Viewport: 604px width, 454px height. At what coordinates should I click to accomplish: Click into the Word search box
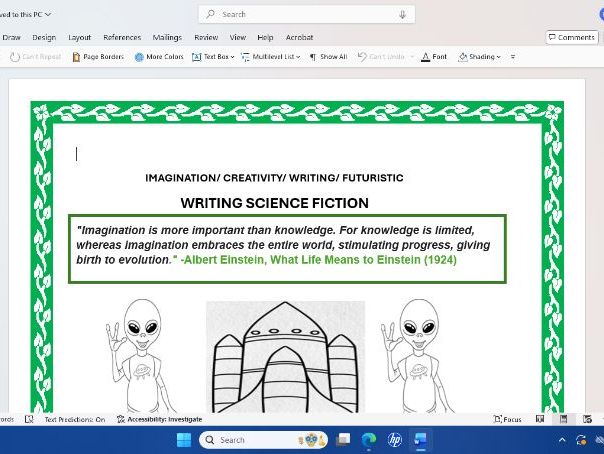coord(307,15)
